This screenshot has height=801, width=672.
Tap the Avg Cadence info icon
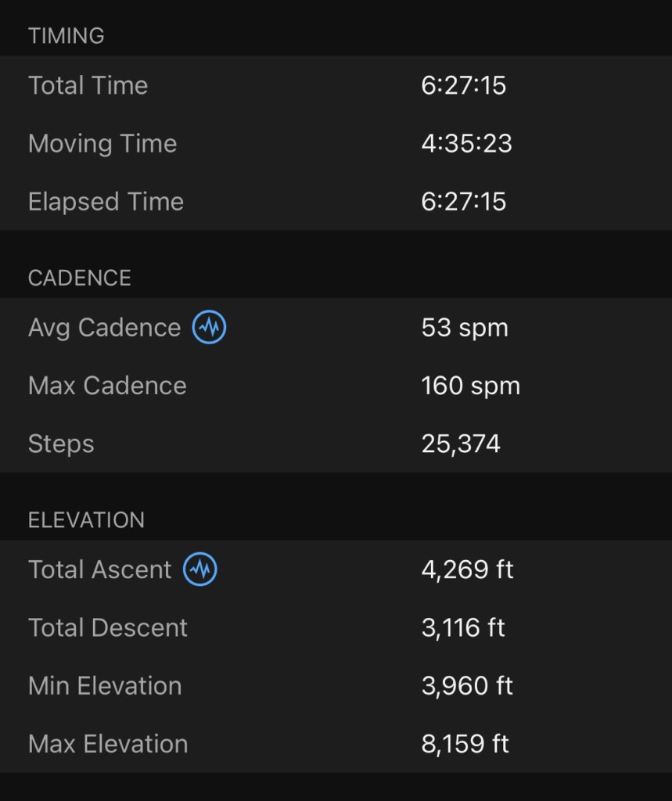coord(210,328)
